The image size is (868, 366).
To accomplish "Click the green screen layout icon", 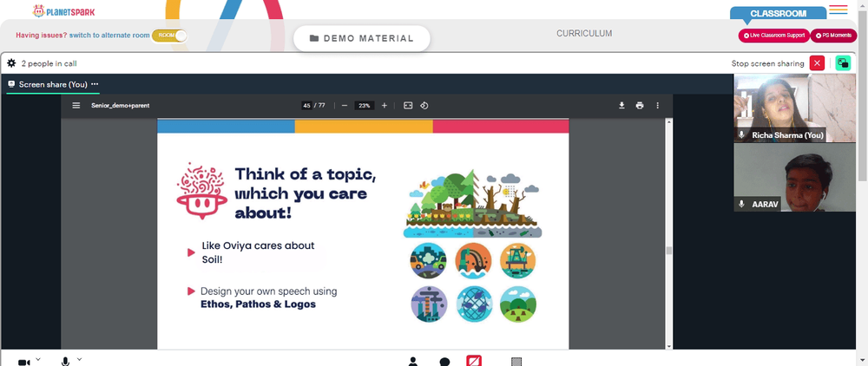I will point(843,63).
